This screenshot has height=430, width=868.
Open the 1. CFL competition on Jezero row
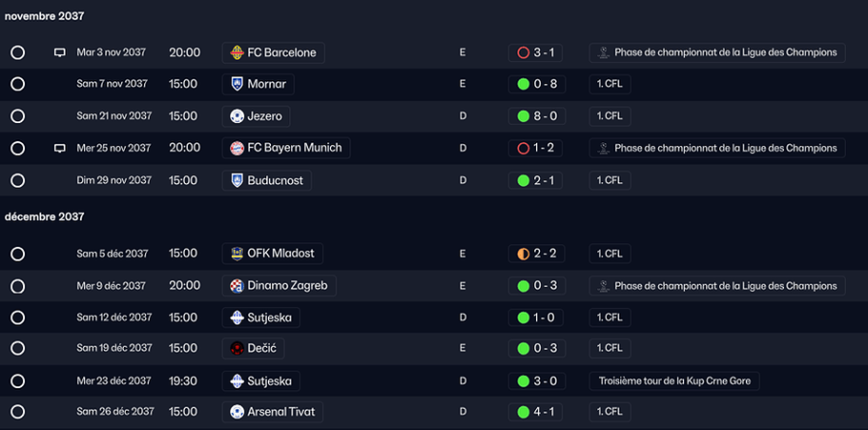click(x=610, y=116)
